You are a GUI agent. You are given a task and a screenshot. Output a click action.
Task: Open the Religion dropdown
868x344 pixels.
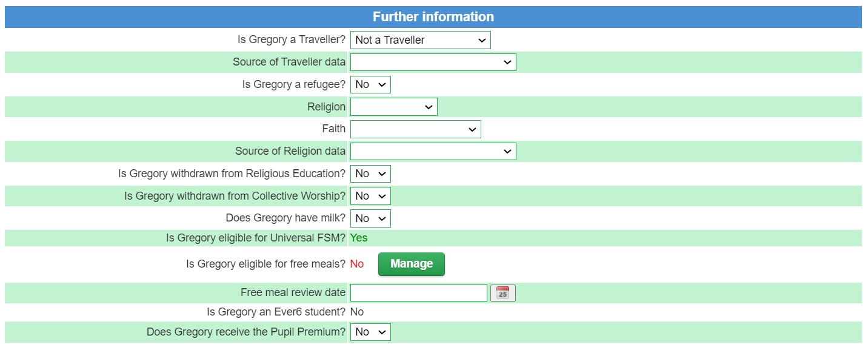393,107
